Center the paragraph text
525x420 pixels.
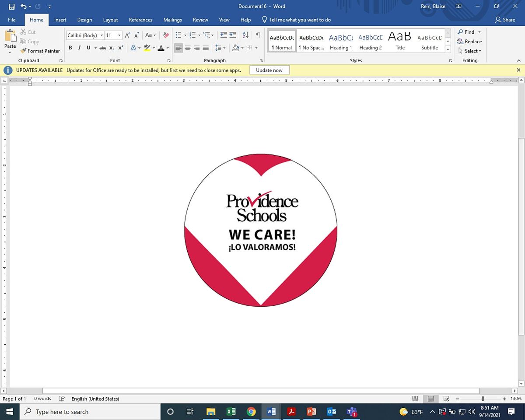[187, 48]
